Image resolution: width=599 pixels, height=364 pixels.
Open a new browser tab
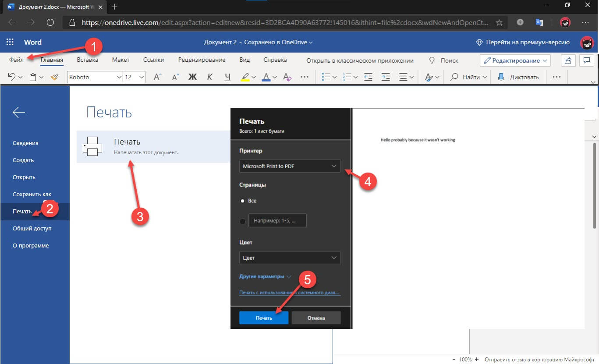[x=115, y=7]
